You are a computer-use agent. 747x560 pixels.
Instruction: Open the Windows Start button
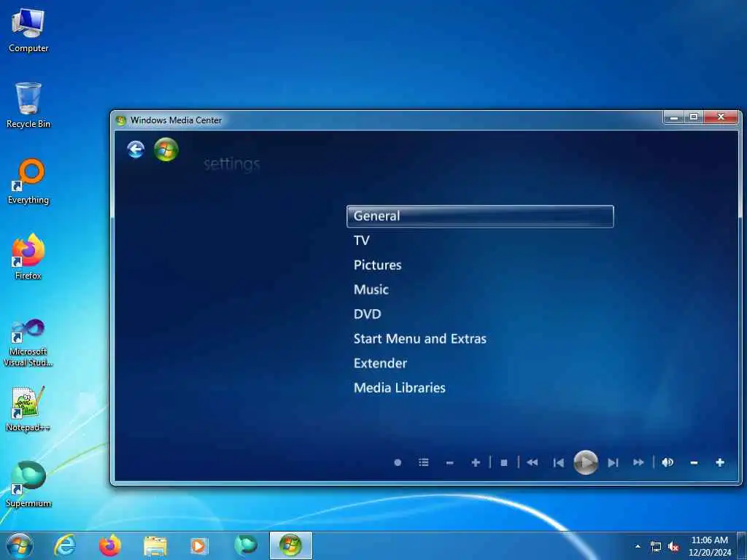click(x=20, y=545)
